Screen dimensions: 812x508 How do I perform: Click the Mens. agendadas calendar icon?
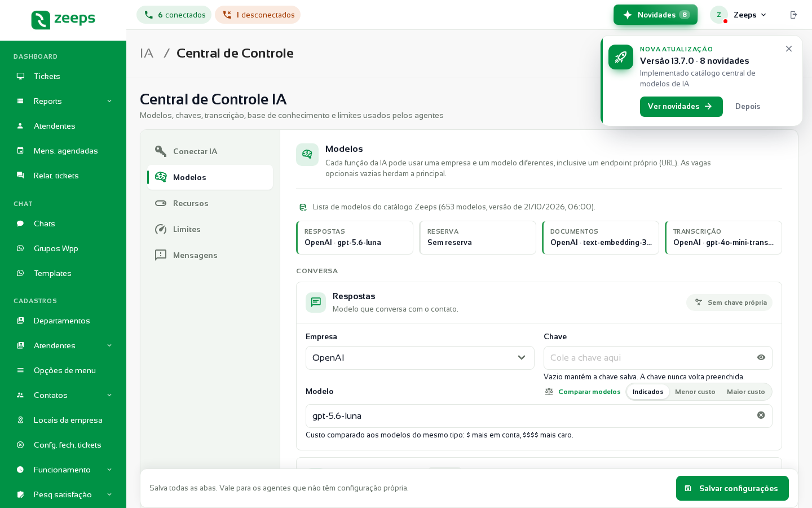[20, 151]
